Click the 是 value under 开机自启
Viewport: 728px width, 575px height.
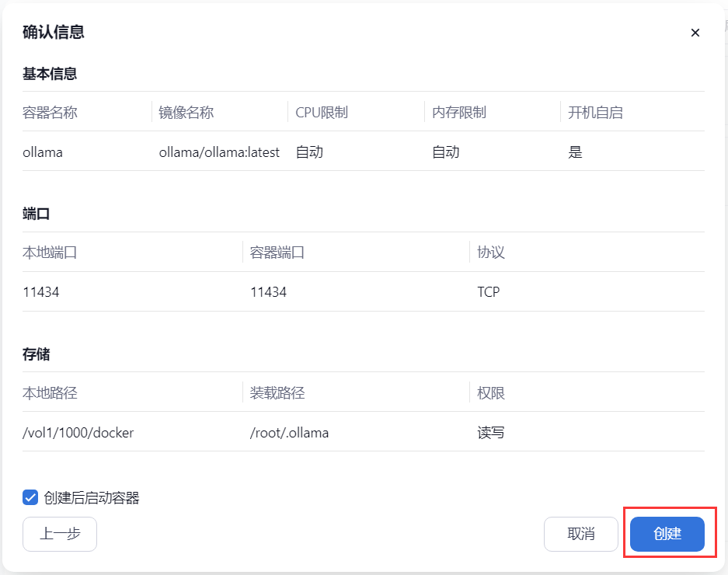pos(575,152)
